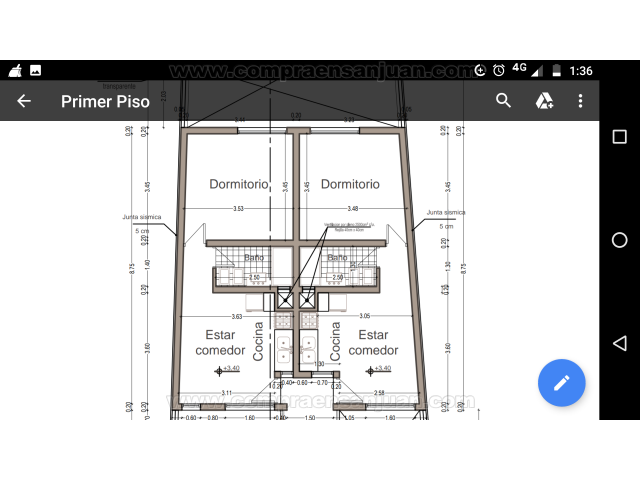Tap the battery icon in status bar

point(555,71)
